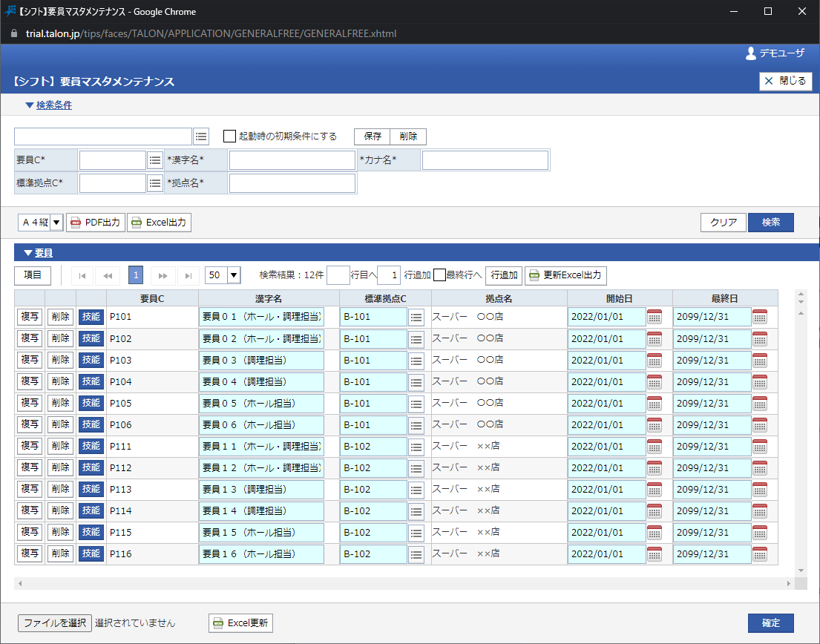Viewport: 820px width, 644px height.
Task: Open lookup list for 要員C search field
Action: pyautogui.click(x=155, y=160)
